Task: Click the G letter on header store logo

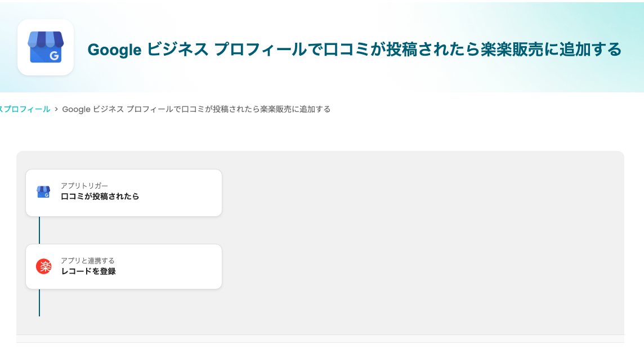Action: [54, 55]
